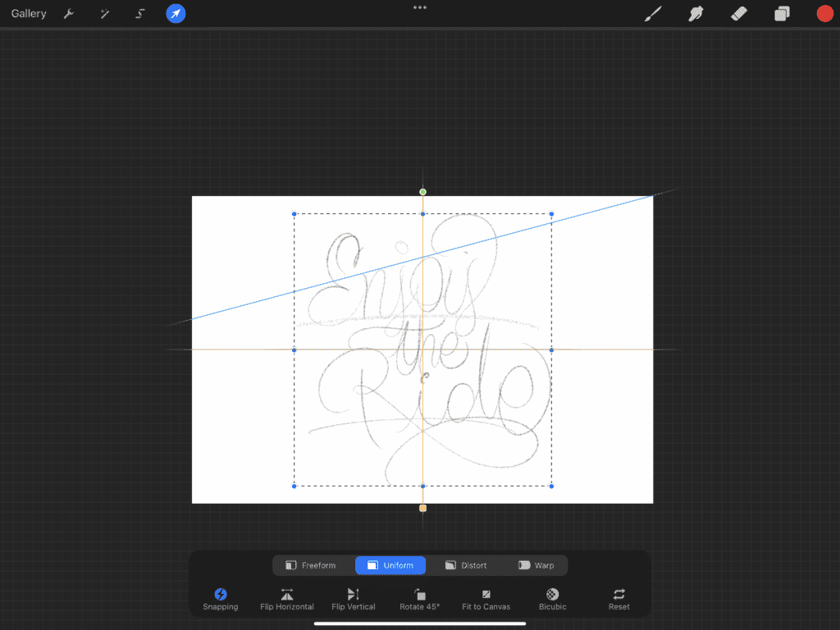Open the canvas options ellipsis menu
Viewport: 840px width, 630px height.
tap(420, 7)
